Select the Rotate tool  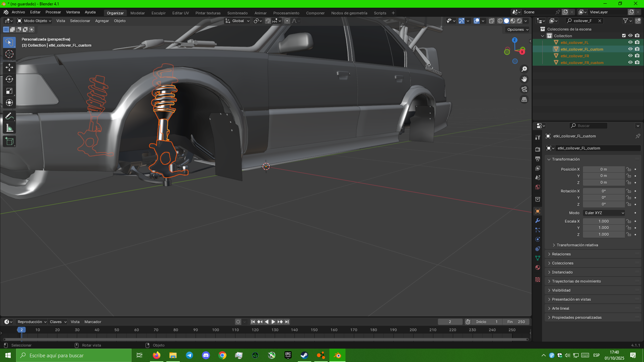(9, 79)
